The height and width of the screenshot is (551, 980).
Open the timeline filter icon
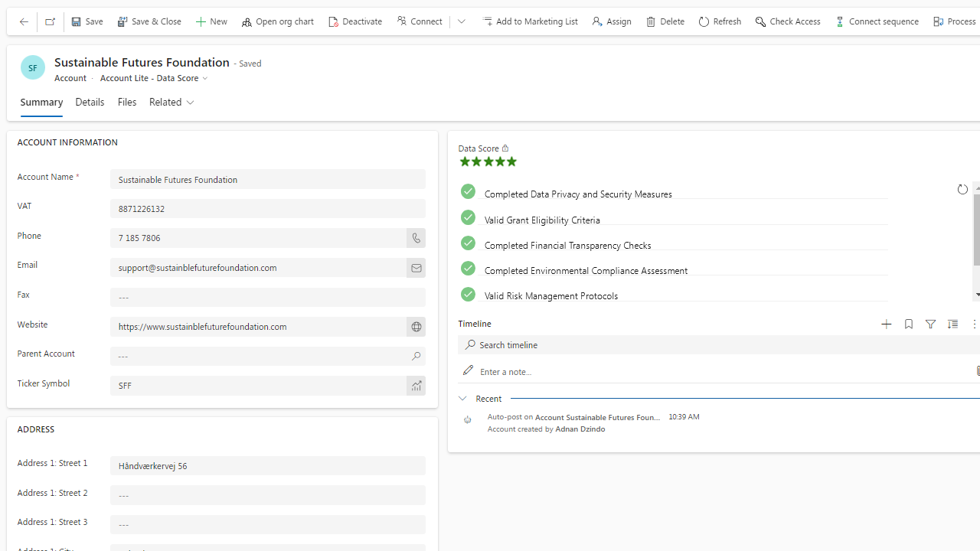coord(930,324)
